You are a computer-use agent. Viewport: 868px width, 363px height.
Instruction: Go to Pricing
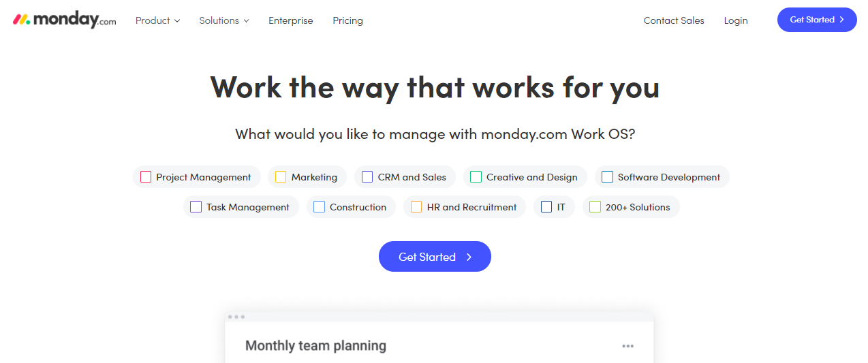[x=347, y=20]
